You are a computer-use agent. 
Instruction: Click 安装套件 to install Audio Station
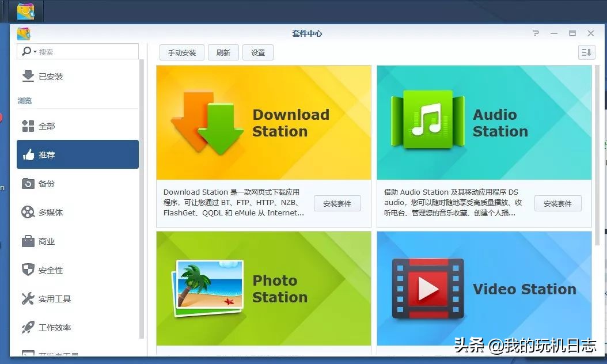[x=557, y=203]
